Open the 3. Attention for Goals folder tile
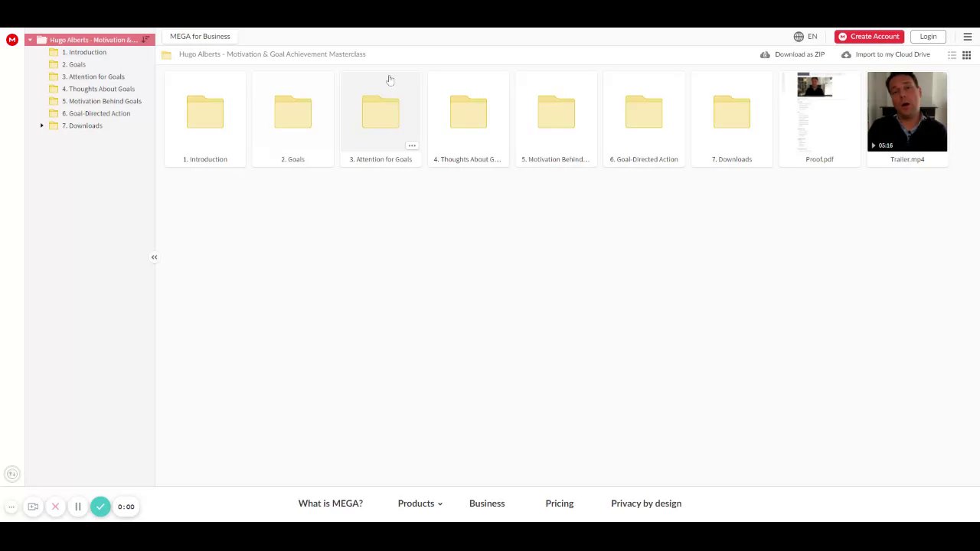This screenshot has width=980, height=551. [x=381, y=119]
